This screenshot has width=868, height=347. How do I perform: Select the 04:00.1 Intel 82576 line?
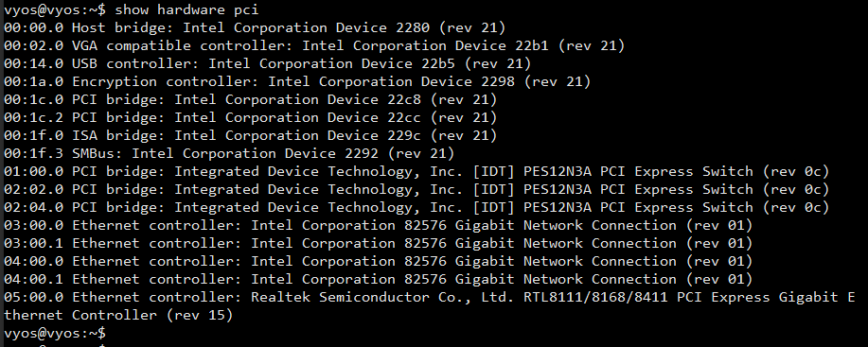pyautogui.click(x=378, y=279)
